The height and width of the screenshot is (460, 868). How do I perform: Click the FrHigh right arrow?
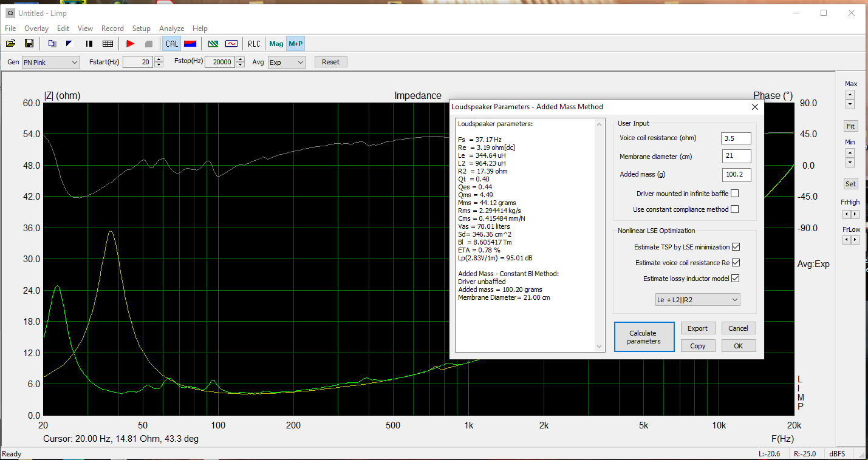point(855,214)
